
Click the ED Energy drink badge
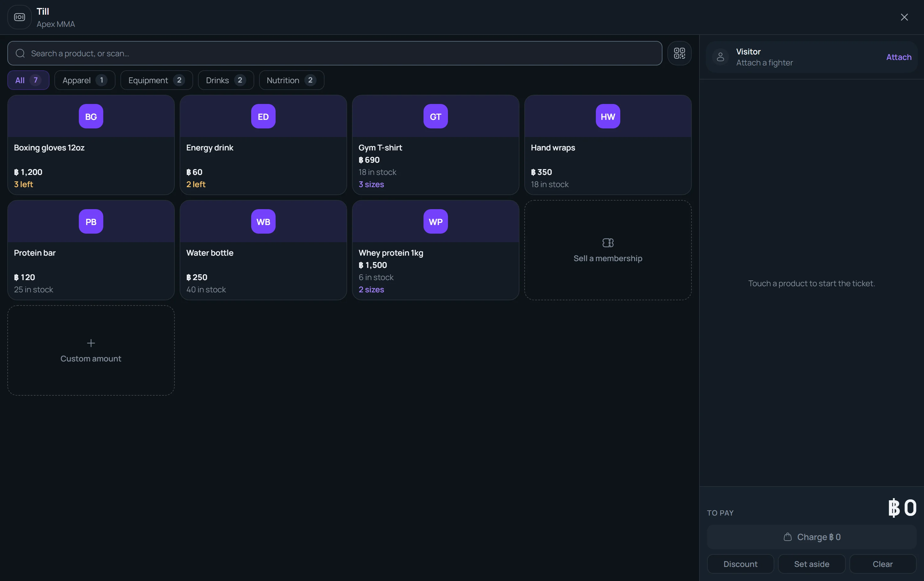[263, 117]
